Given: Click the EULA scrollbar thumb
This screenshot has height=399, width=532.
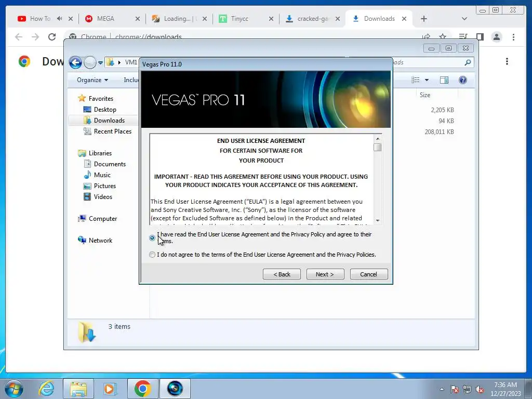Looking at the screenshot, I should pyautogui.click(x=378, y=147).
